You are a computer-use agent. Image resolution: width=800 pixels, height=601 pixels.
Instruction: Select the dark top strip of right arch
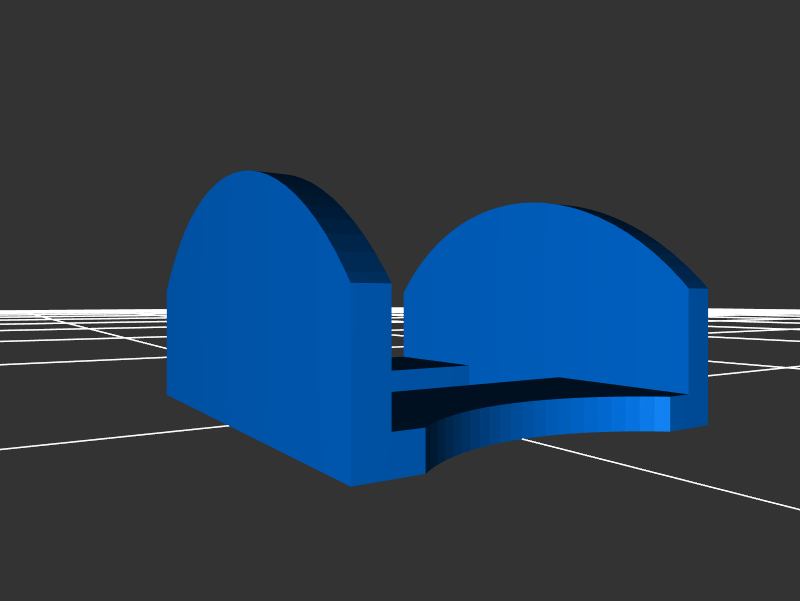[650, 240]
